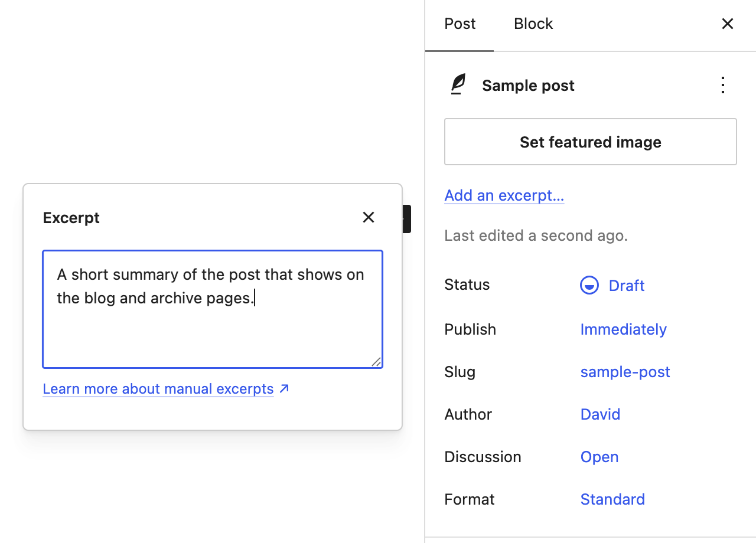The width and height of the screenshot is (756, 543).
Task: Click the Author label
Action: click(x=468, y=414)
